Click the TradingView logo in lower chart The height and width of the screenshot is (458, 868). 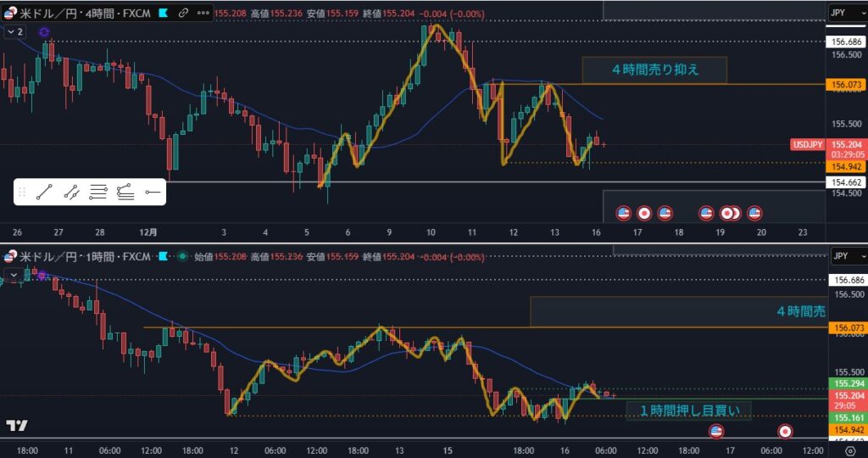point(16,425)
